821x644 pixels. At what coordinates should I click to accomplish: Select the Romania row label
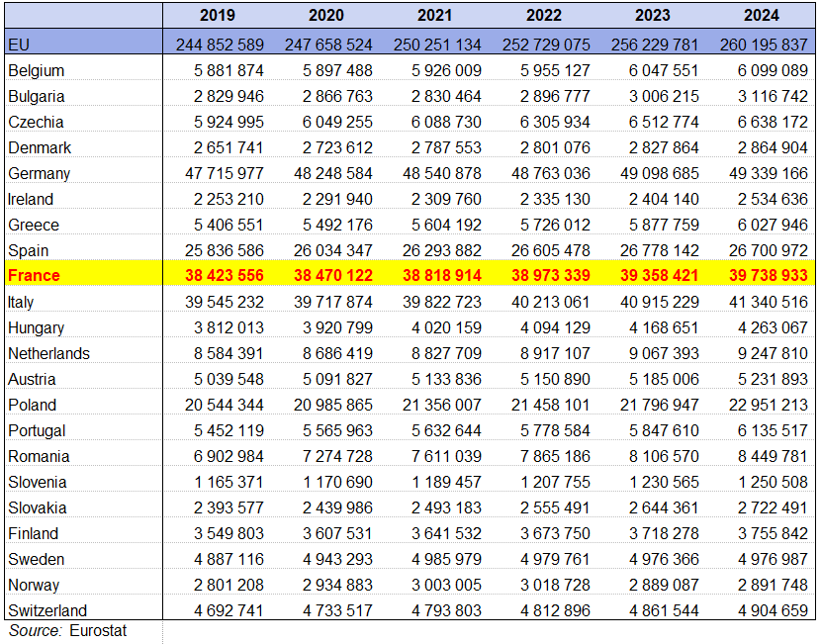39,456
